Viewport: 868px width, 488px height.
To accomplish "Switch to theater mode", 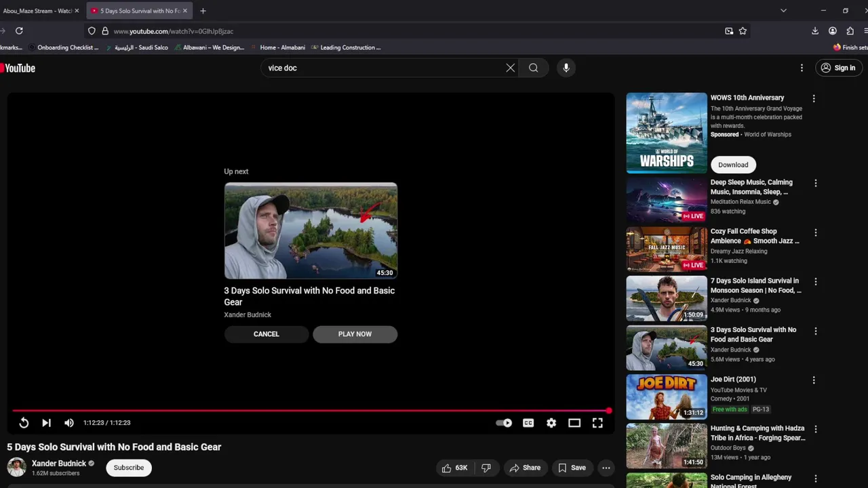I will click(x=574, y=423).
